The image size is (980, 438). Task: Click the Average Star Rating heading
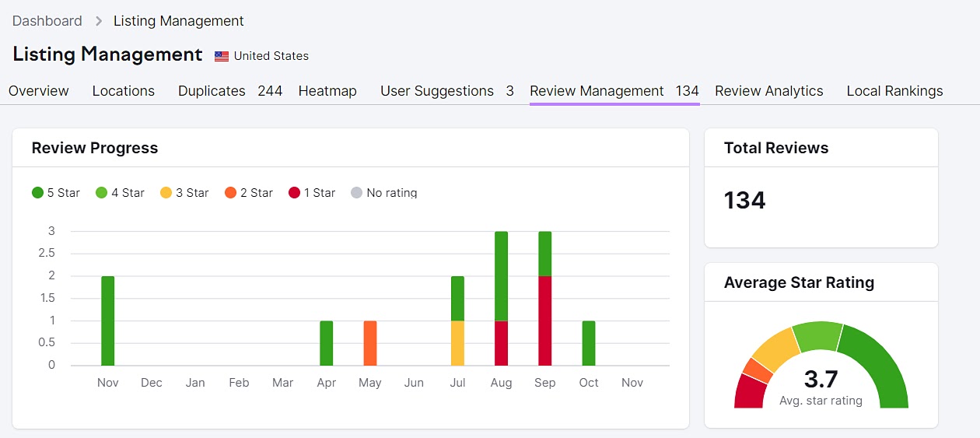pyautogui.click(x=799, y=282)
